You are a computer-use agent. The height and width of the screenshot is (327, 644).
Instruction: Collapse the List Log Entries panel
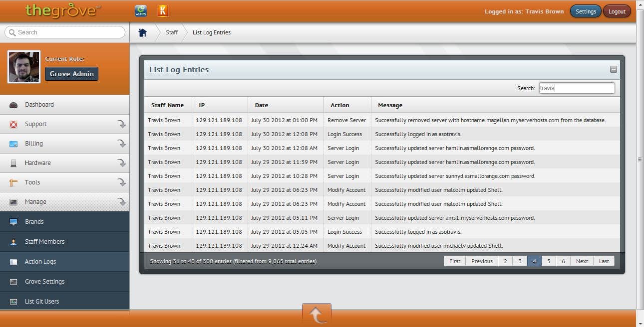click(x=614, y=70)
